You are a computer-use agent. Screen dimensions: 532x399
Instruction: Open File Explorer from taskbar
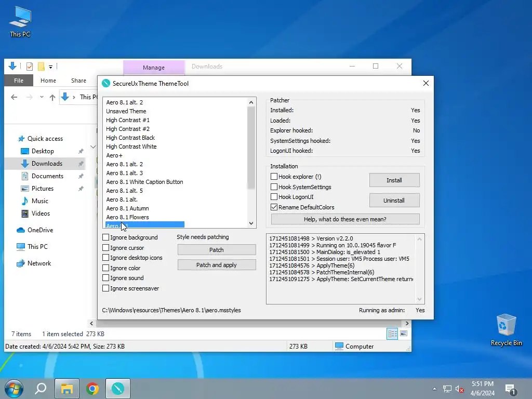(x=67, y=389)
